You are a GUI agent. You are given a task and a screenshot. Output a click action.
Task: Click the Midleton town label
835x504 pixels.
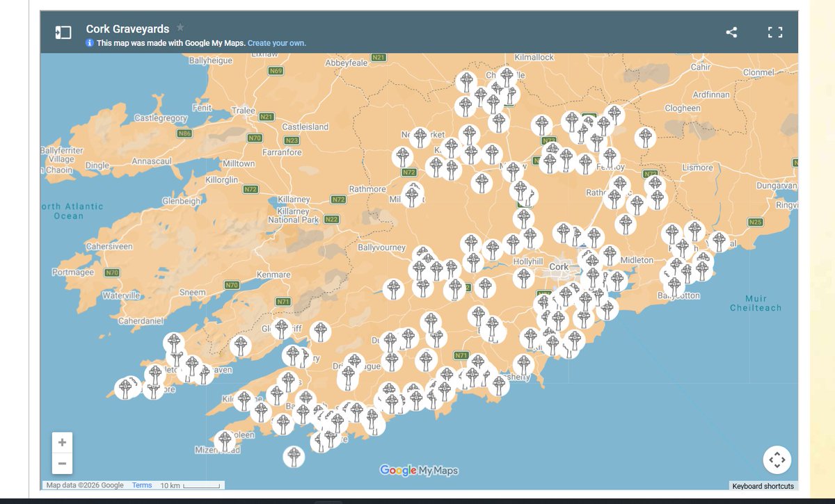pos(637,260)
